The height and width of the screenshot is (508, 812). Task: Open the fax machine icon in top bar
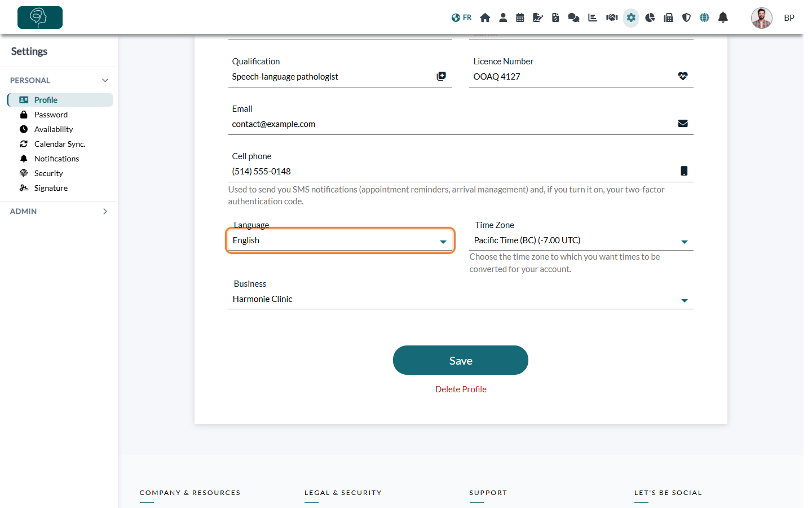(668, 17)
